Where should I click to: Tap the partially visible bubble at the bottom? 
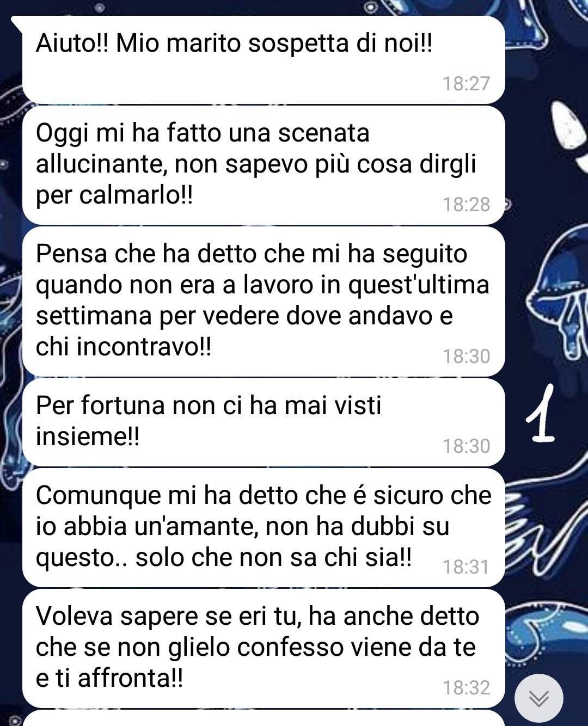pos(264,718)
